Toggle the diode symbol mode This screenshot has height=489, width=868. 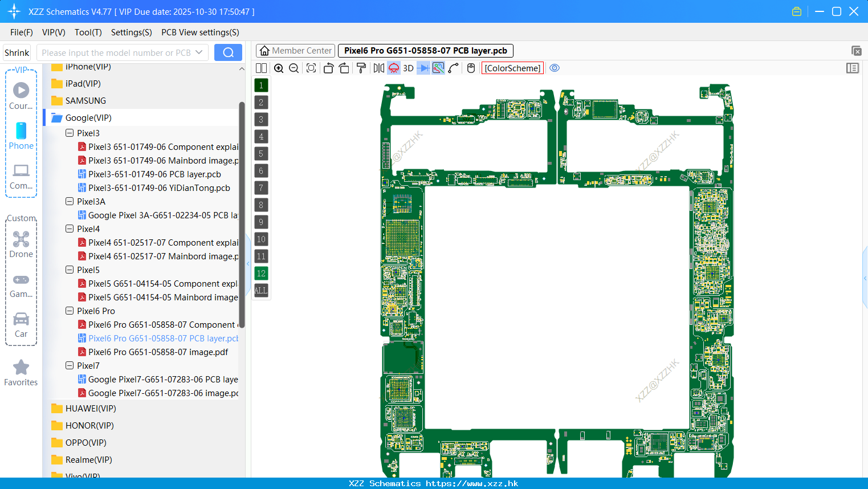(x=423, y=68)
